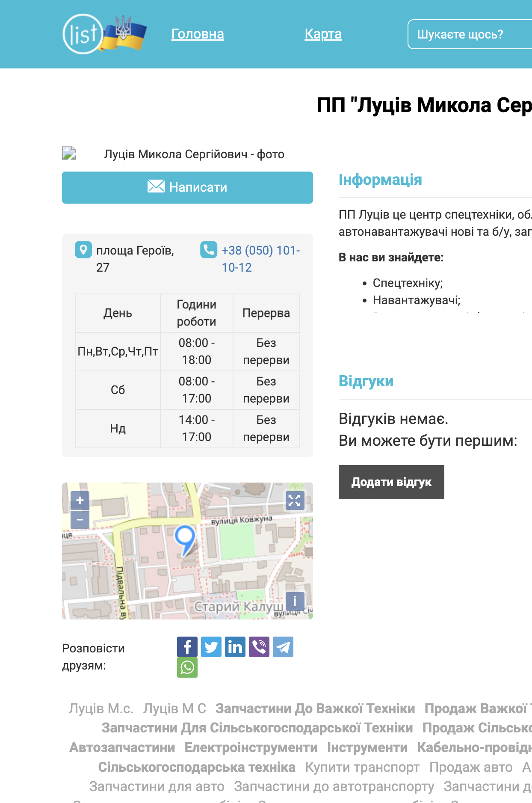Focus the Шукаєте щось? search field
The image size is (532, 803).
470,34
